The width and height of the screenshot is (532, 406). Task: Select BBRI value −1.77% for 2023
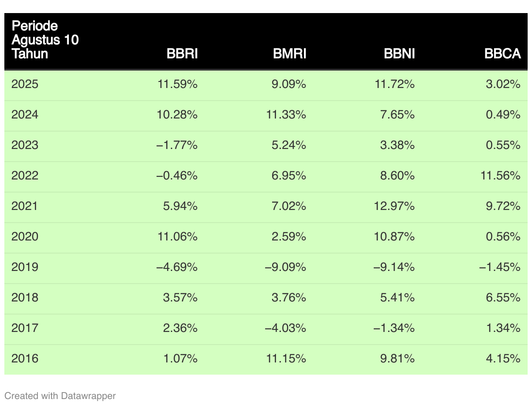(177, 145)
